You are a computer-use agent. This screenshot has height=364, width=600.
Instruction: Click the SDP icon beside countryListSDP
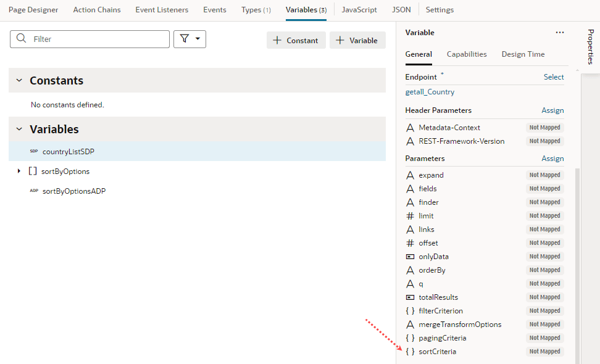(x=34, y=151)
